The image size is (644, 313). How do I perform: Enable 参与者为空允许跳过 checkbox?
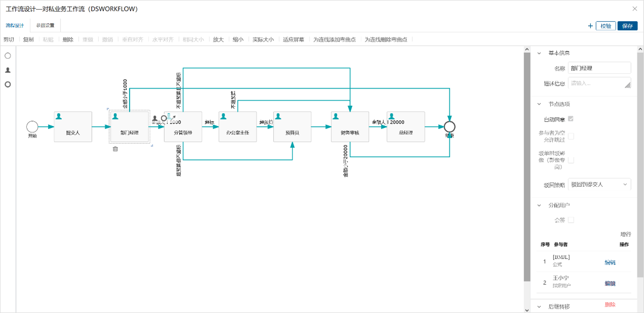click(x=571, y=136)
